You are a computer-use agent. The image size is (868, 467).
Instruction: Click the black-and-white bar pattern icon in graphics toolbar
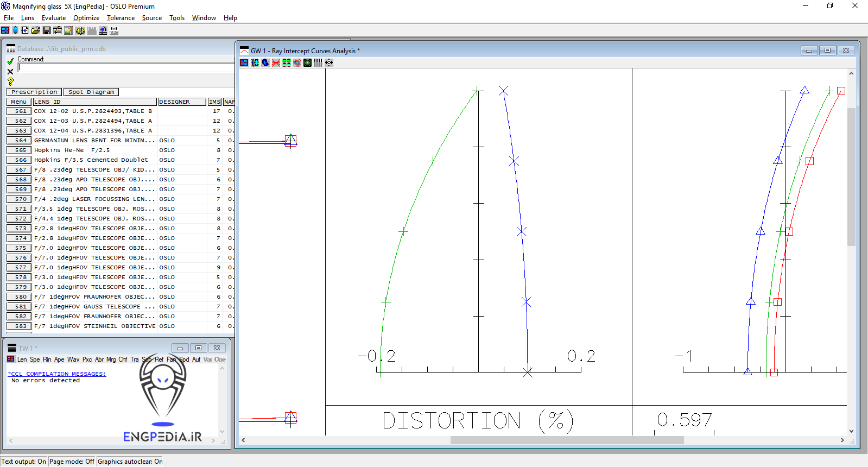coord(318,63)
